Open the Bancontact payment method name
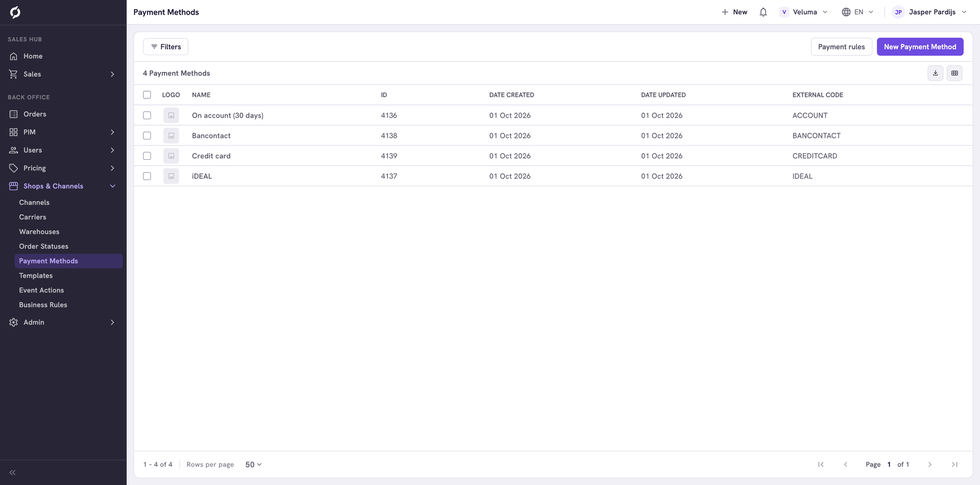The height and width of the screenshot is (485, 980). pyautogui.click(x=211, y=136)
